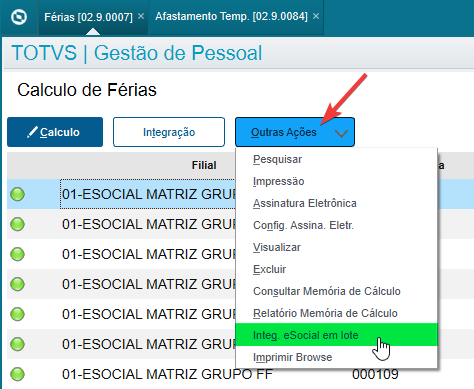Select Integ. eSocial em lote option
The image size is (474, 389).
point(336,335)
